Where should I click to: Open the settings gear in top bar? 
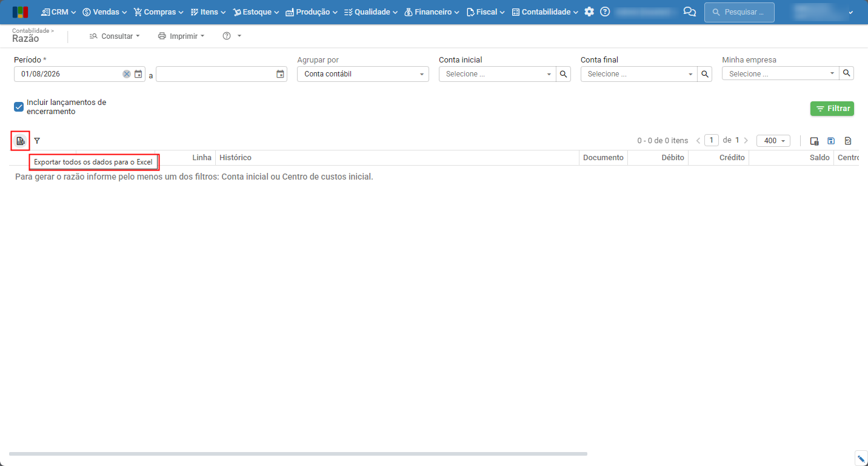(589, 12)
